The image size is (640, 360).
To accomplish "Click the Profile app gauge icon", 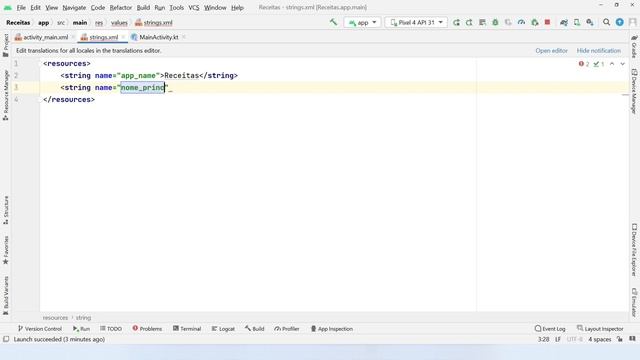I will click(521, 22).
